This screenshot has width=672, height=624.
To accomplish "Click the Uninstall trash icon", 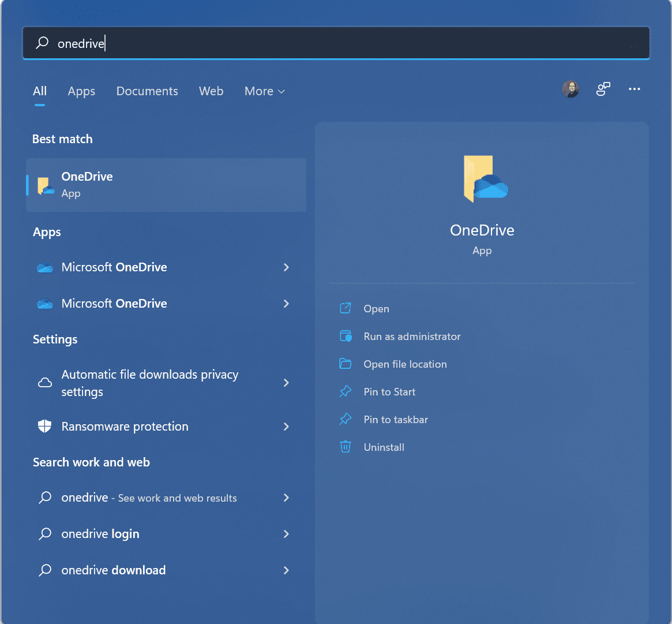I will pyautogui.click(x=345, y=447).
